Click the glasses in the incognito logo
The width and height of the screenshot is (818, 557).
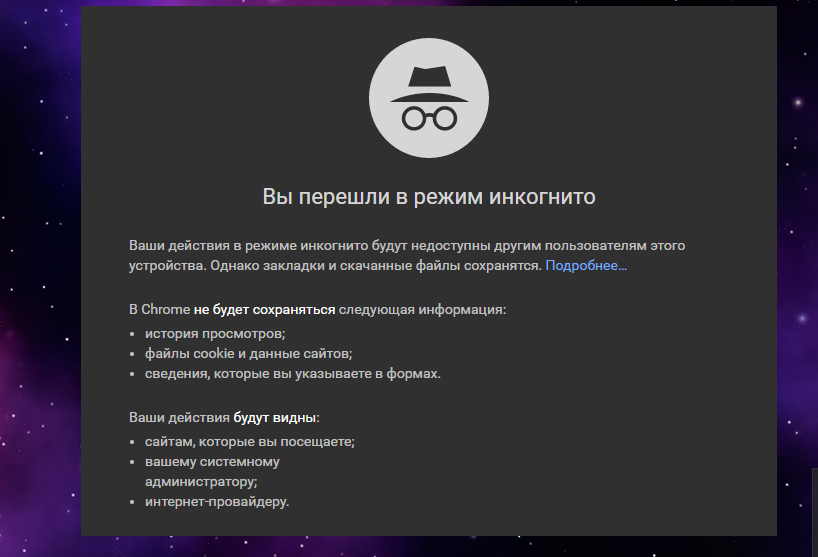pos(429,118)
